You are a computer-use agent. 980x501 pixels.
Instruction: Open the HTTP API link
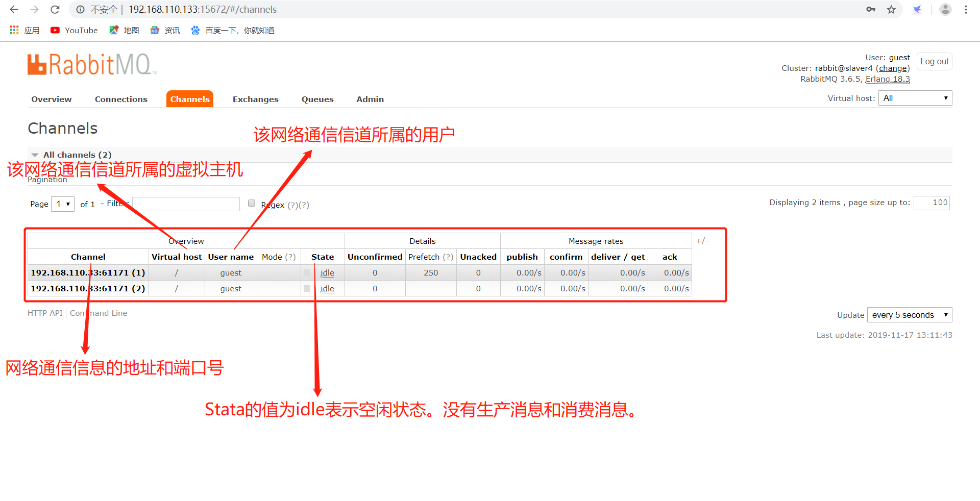(x=45, y=313)
